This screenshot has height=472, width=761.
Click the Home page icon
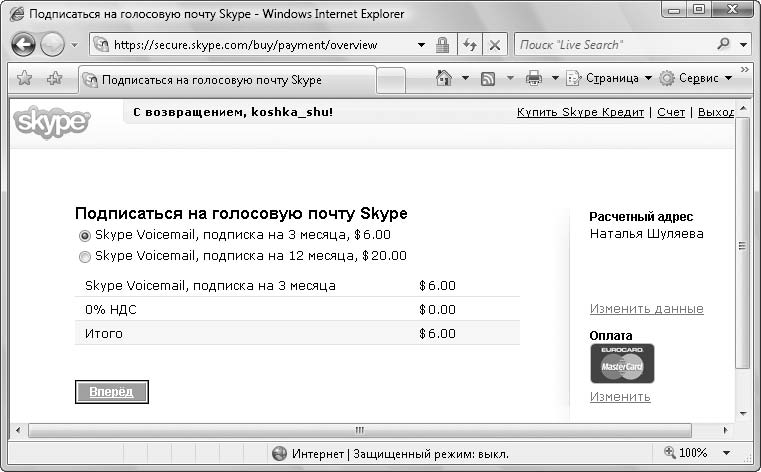pos(444,78)
